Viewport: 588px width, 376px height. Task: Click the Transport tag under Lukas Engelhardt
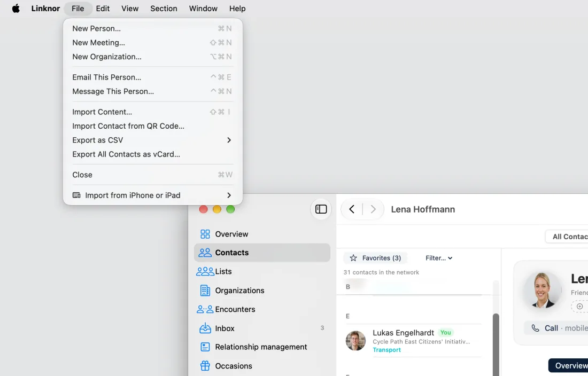(x=386, y=350)
